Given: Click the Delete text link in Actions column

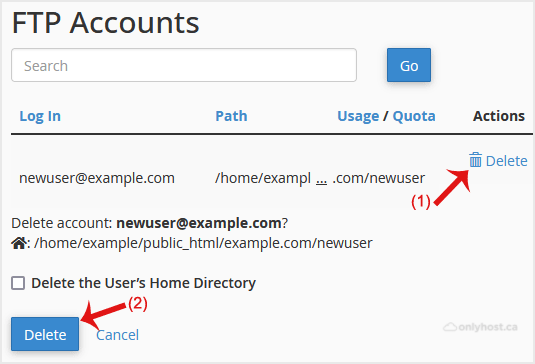Looking at the screenshot, I should click(506, 161).
